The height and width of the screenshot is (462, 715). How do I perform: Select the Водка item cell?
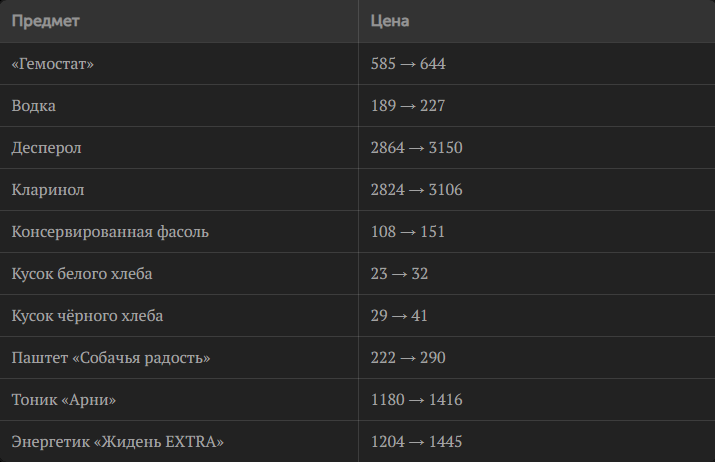point(34,106)
